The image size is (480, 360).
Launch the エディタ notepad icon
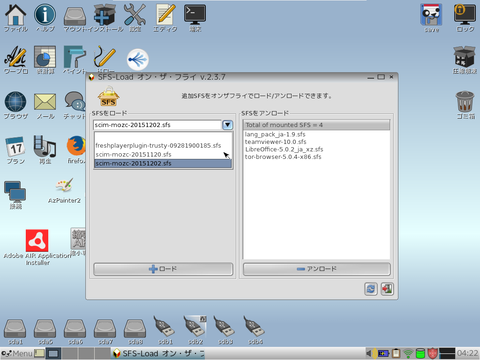[x=165, y=15]
